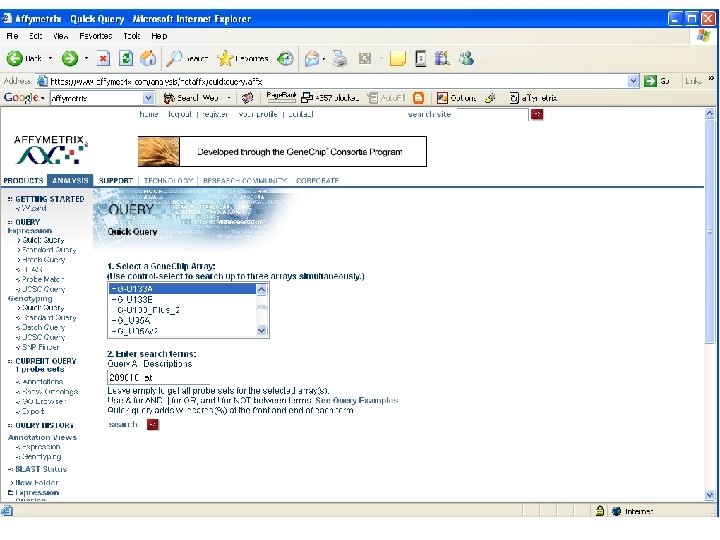Click the Search Web button on Google toolbar
Image resolution: width=720 pixels, height=540 pixels.
click(192, 98)
